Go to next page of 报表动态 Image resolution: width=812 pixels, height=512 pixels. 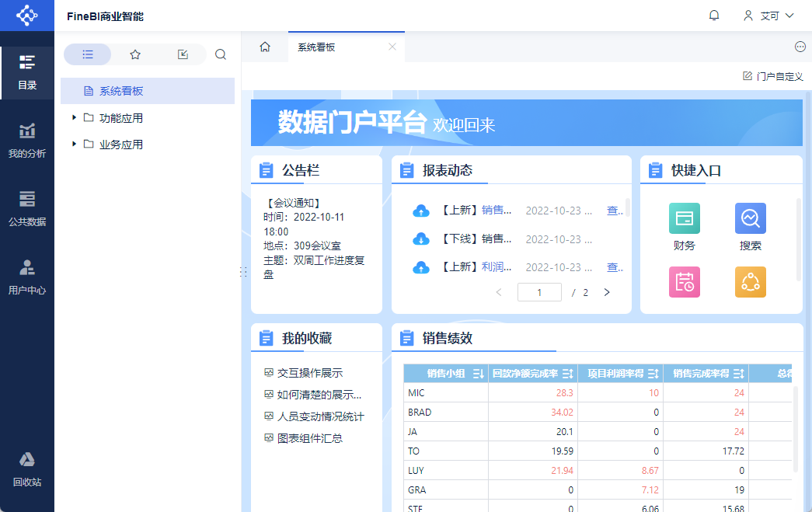607,293
